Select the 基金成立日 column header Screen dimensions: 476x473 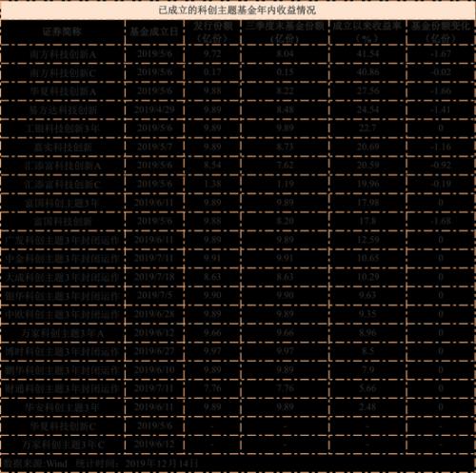point(154,31)
